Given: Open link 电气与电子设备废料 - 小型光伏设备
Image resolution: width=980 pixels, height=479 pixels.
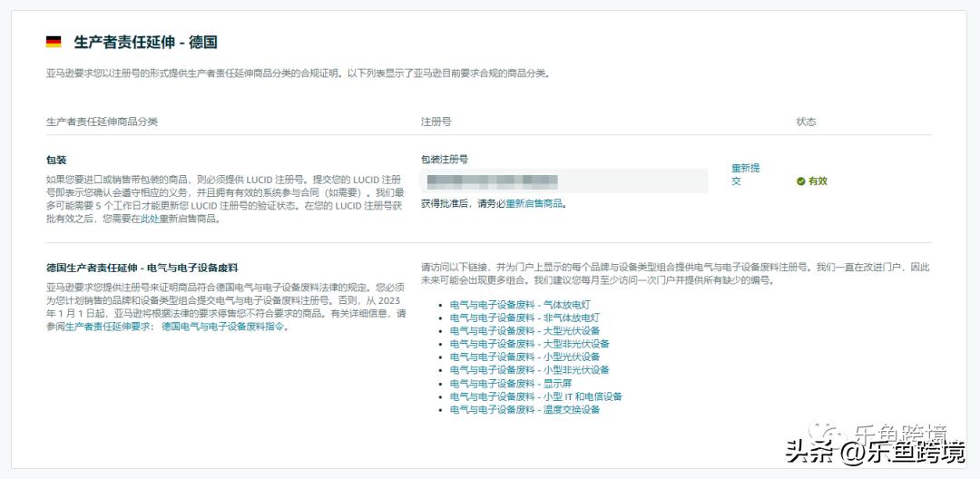Looking at the screenshot, I should point(525,357).
